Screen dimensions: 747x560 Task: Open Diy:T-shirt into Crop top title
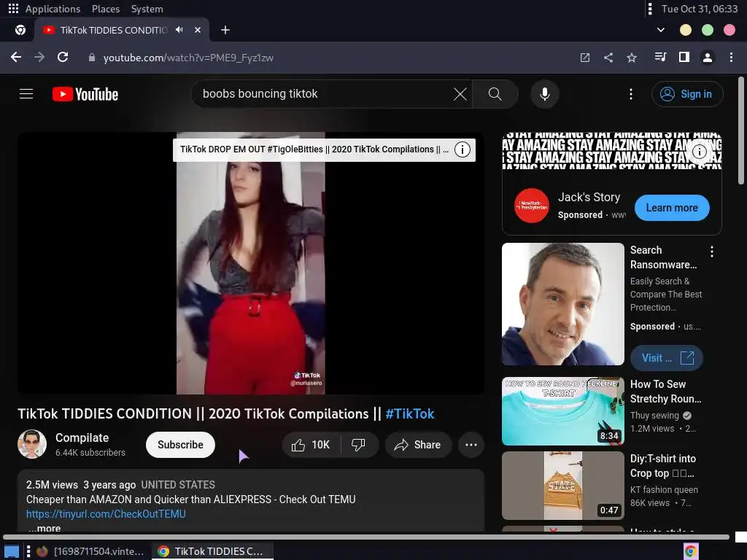click(x=662, y=466)
